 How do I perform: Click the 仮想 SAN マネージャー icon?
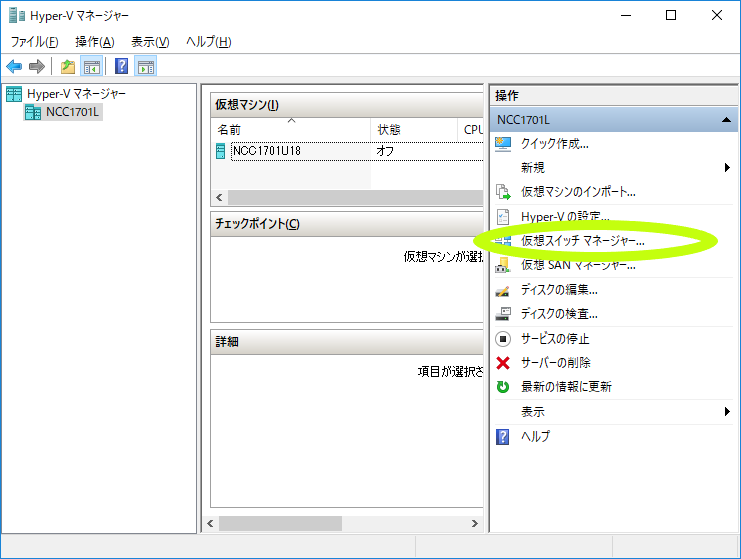pyautogui.click(x=503, y=265)
